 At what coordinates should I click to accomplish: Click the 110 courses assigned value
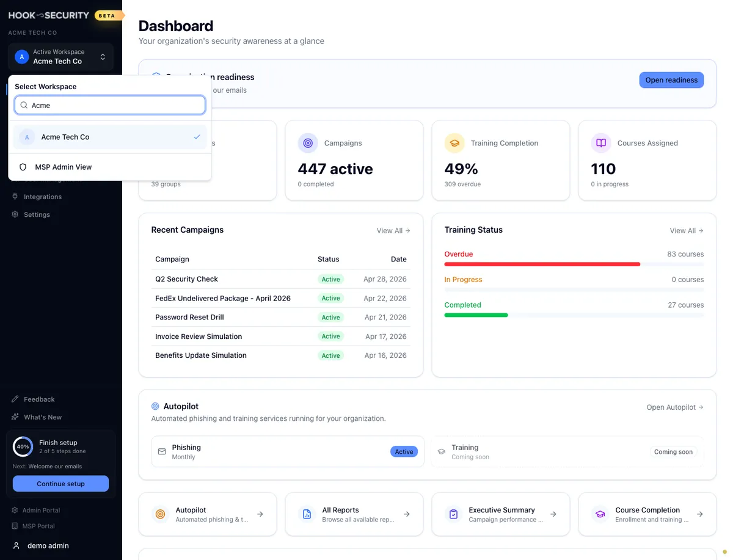(x=604, y=169)
